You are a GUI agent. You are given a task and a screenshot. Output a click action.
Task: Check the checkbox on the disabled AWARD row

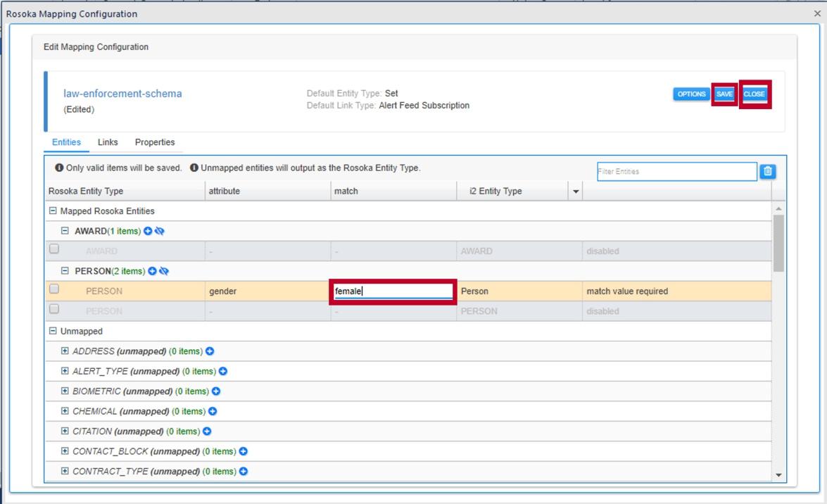pyautogui.click(x=53, y=248)
